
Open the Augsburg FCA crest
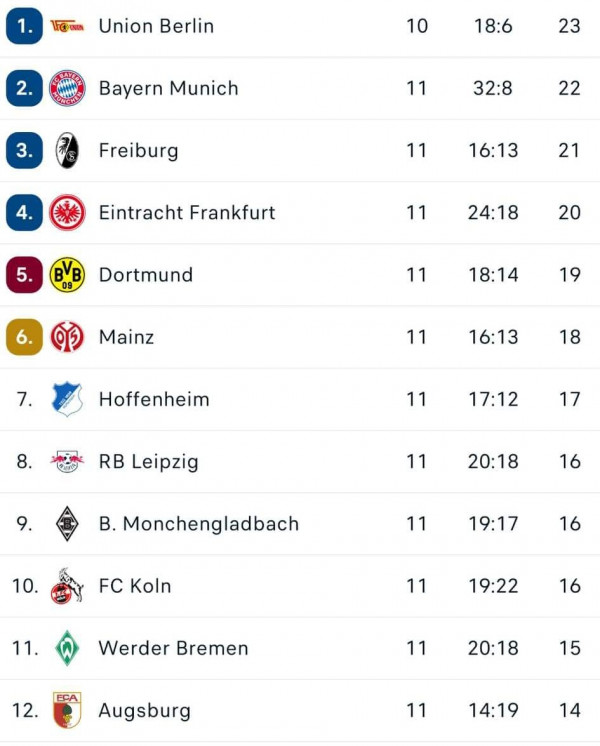67,710
